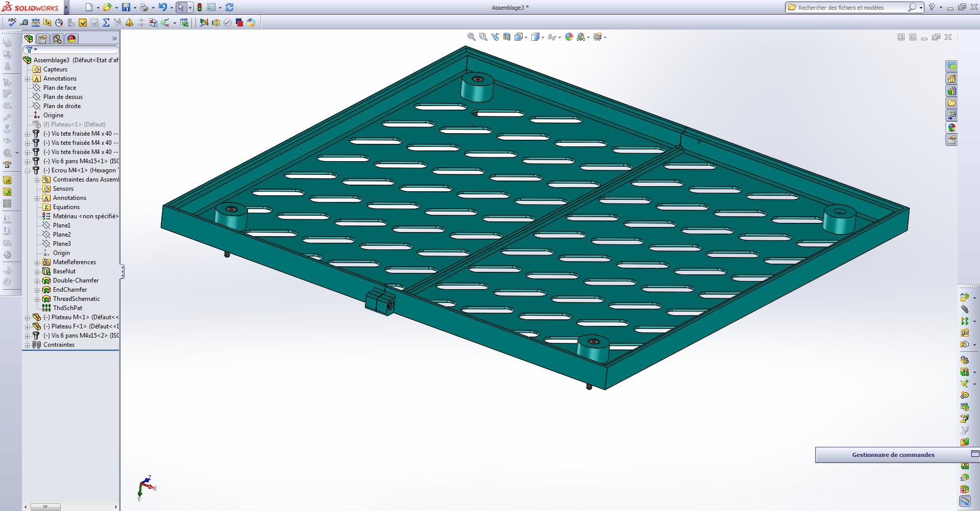Open the View Palette icon in the task pane

951,115
